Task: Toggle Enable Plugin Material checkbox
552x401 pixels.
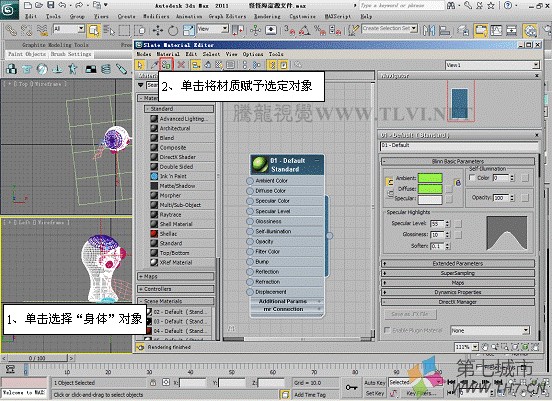Action: tap(387, 330)
